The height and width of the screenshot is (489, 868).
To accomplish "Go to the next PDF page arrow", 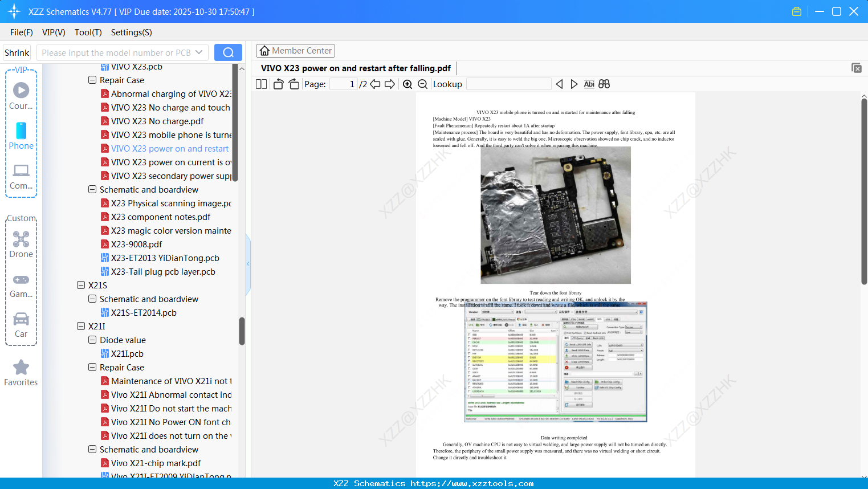I will coord(390,84).
